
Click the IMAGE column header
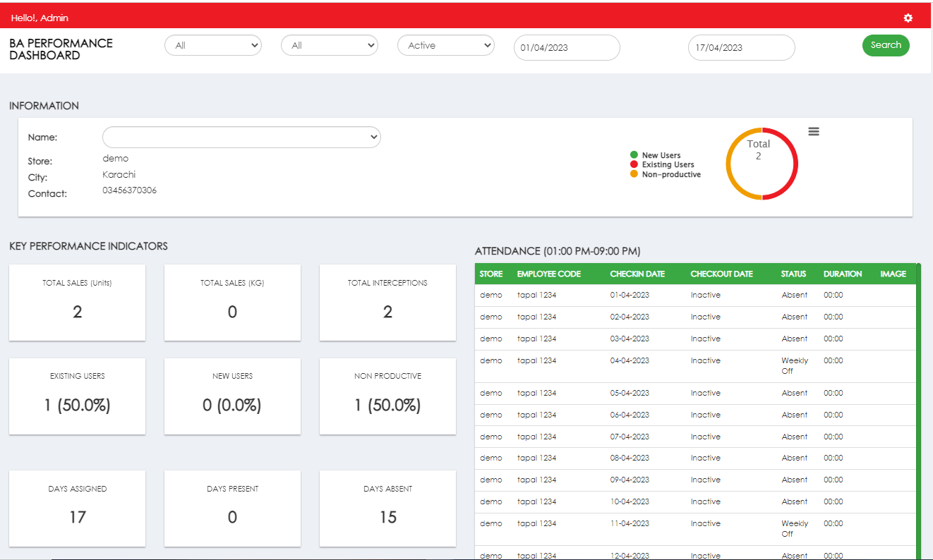coord(893,274)
